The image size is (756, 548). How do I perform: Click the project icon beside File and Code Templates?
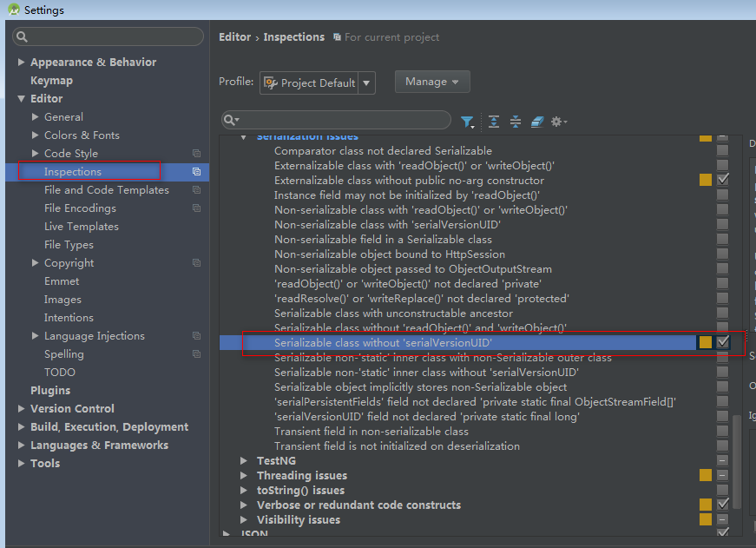[x=196, y=189]
